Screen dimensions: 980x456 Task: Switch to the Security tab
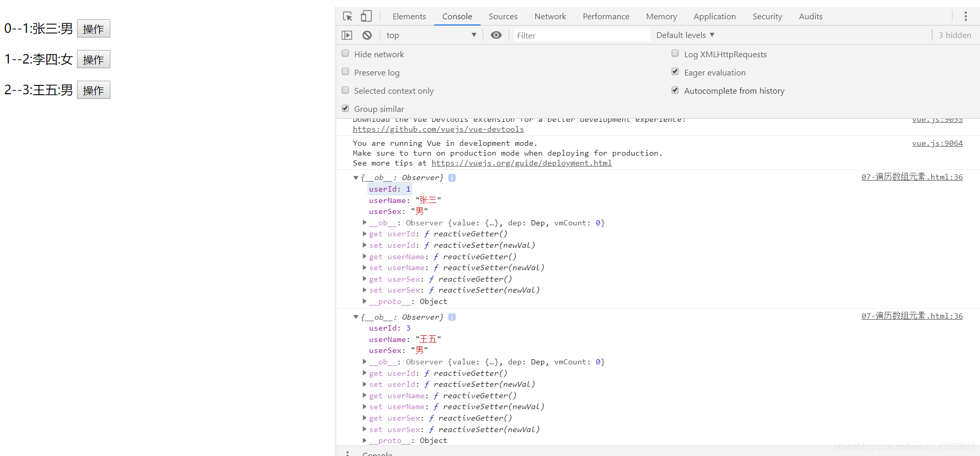[x=767, y=16]
